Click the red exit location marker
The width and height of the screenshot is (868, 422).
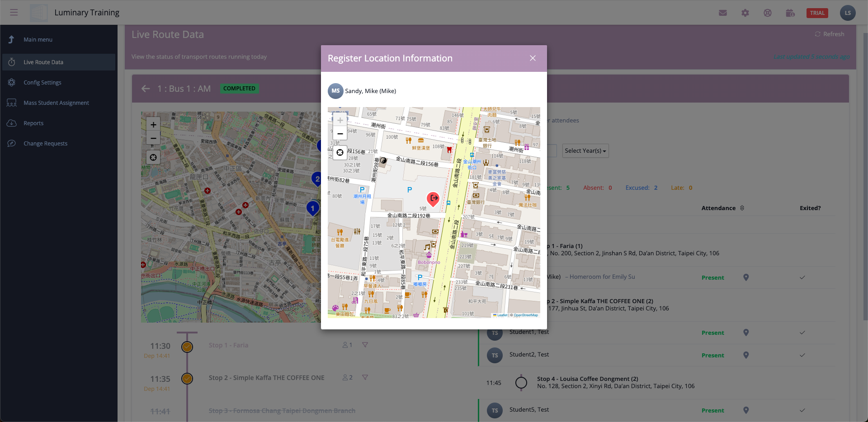(x=433, y=198)
